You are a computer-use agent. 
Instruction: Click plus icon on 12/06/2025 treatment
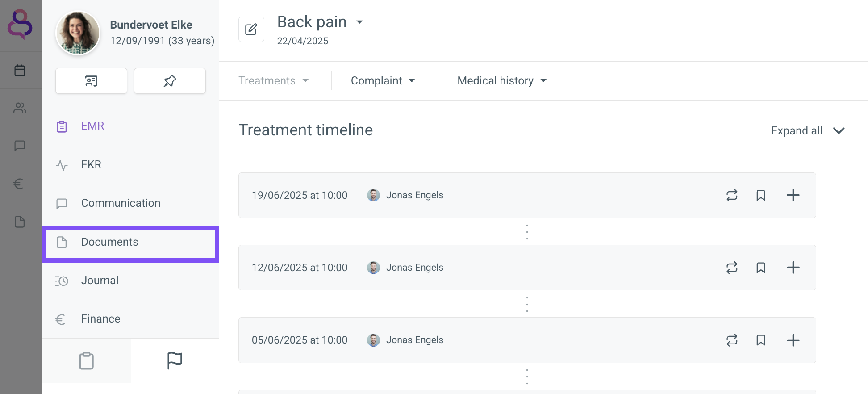tap(793, 268)
